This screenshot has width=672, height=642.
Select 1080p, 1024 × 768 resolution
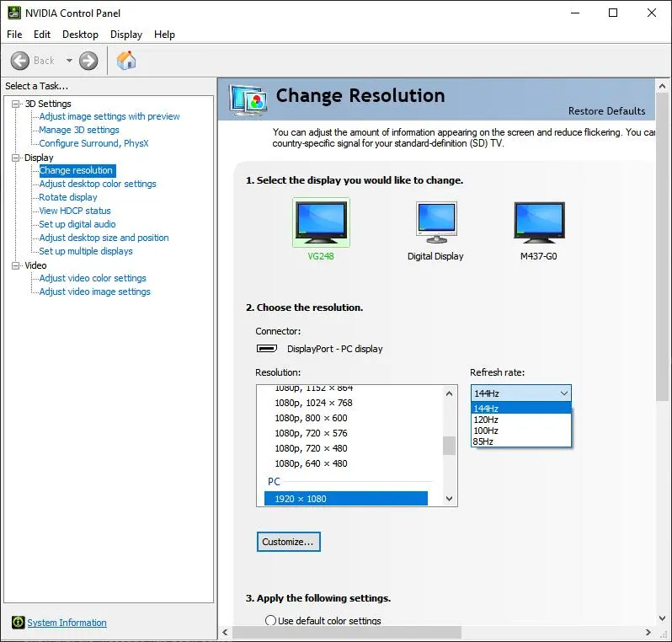[313, 403]
